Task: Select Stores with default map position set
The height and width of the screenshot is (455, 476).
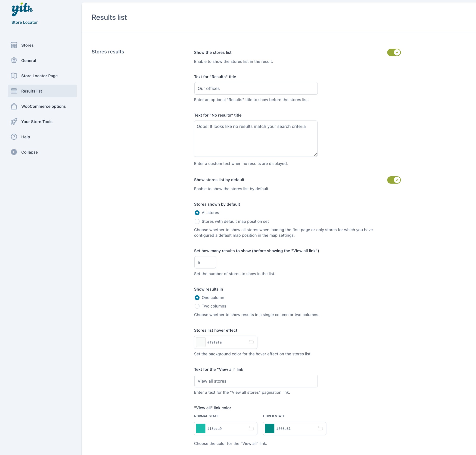Action: (197, 221)
